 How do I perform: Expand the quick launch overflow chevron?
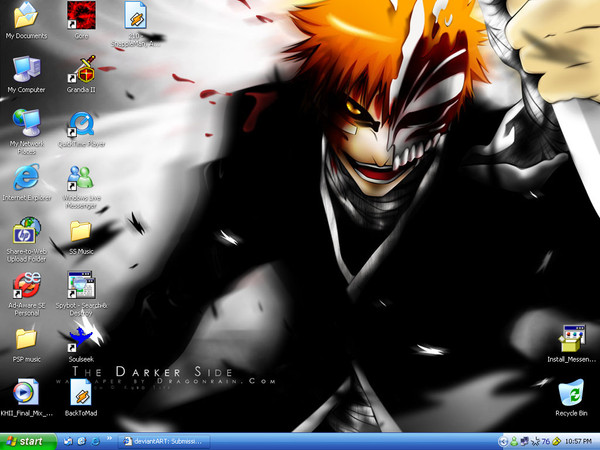tap(109, 439)
